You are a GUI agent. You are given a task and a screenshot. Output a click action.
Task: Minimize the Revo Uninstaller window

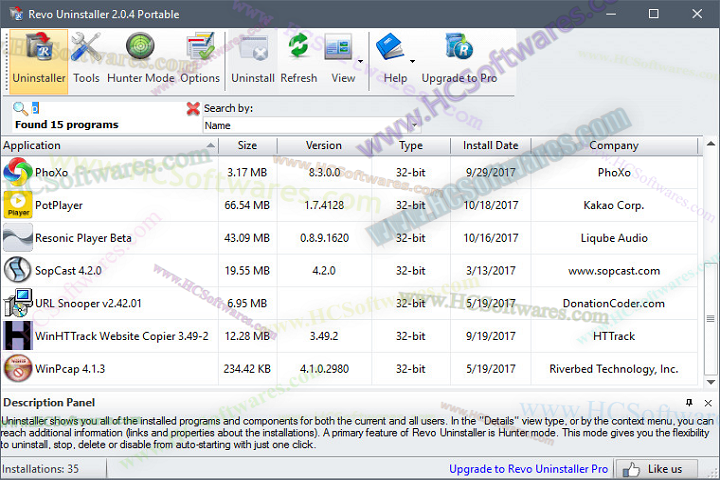[611, 14]
